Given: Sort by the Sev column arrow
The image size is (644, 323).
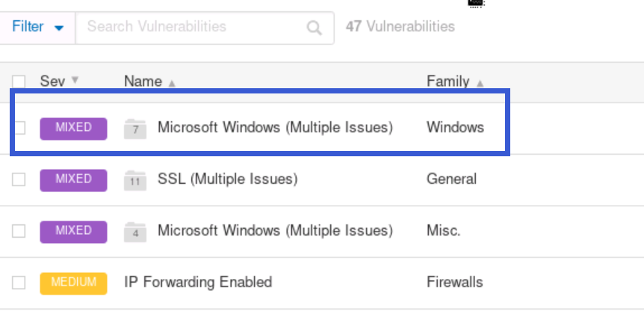Looking at the screenshot, I should point(75,81).
